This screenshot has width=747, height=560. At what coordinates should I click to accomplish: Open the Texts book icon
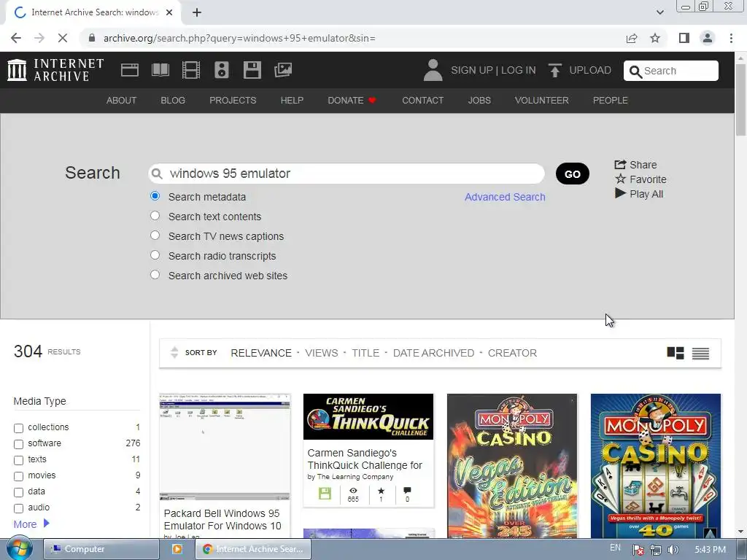[x=160, y=70]
